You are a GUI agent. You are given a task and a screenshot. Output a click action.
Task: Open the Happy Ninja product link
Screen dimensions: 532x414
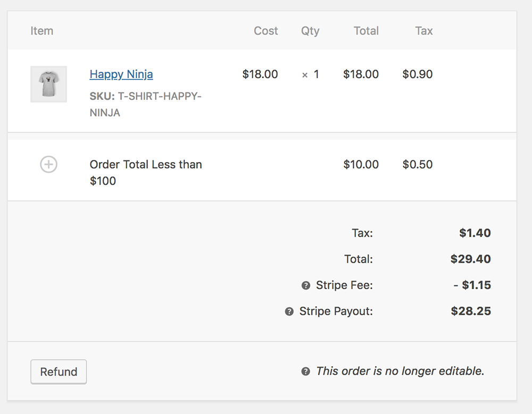point(121,74)
